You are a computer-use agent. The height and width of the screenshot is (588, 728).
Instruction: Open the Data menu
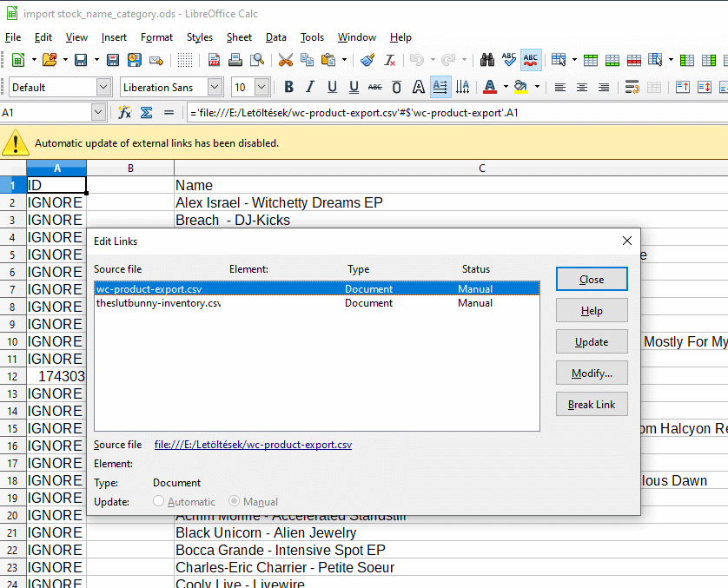(276, 37)
